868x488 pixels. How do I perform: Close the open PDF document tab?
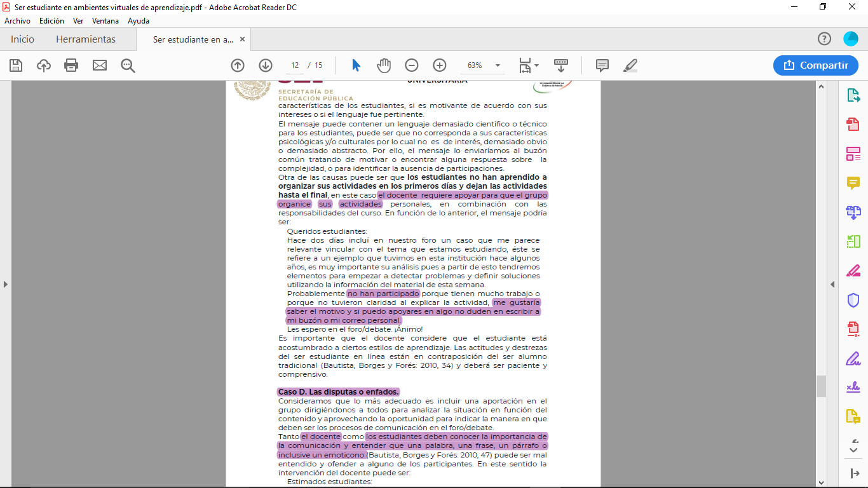coord(242,39)
